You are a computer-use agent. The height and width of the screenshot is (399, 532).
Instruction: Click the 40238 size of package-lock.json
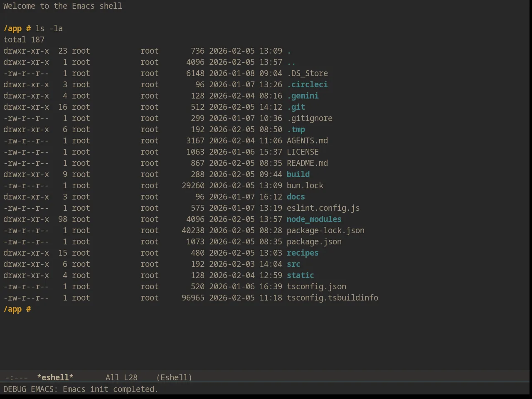point(193,230)
